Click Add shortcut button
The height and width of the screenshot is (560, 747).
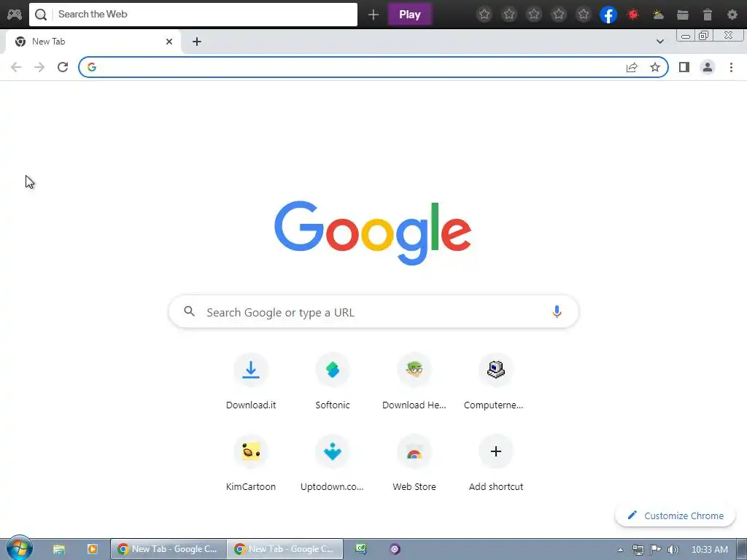[495, 463]
